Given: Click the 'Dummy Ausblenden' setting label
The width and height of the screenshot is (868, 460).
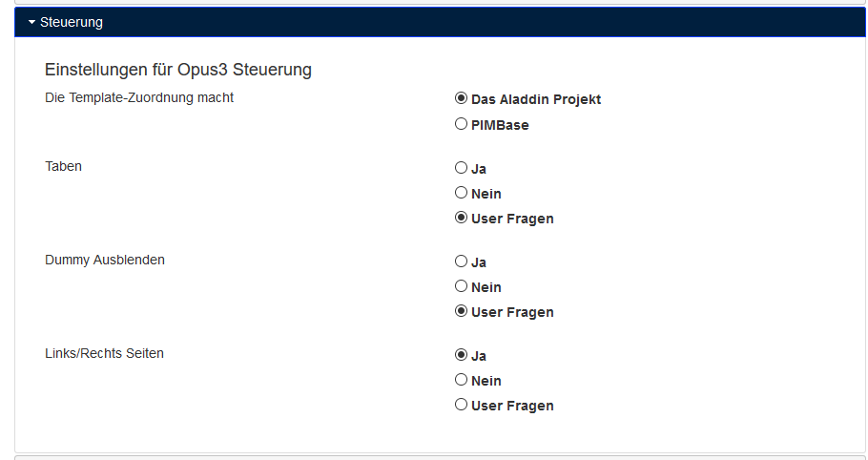Looking at the screenshot, I should click(x=105, y=260).
